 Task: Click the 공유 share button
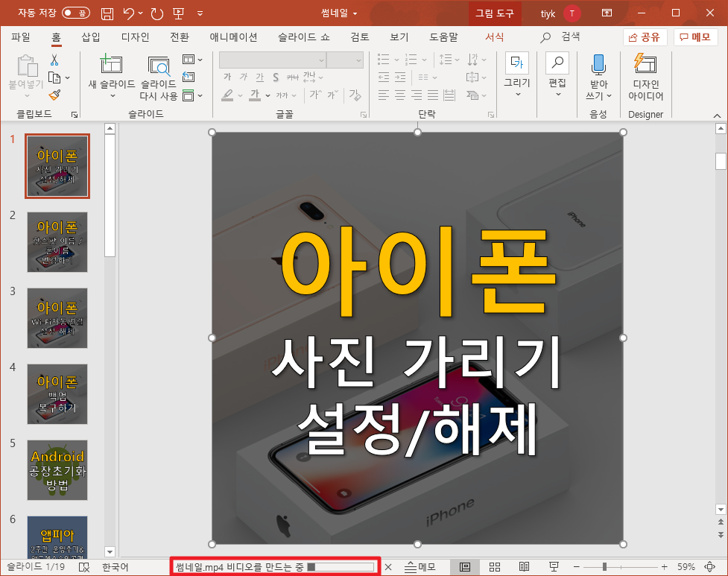point(645,37)
